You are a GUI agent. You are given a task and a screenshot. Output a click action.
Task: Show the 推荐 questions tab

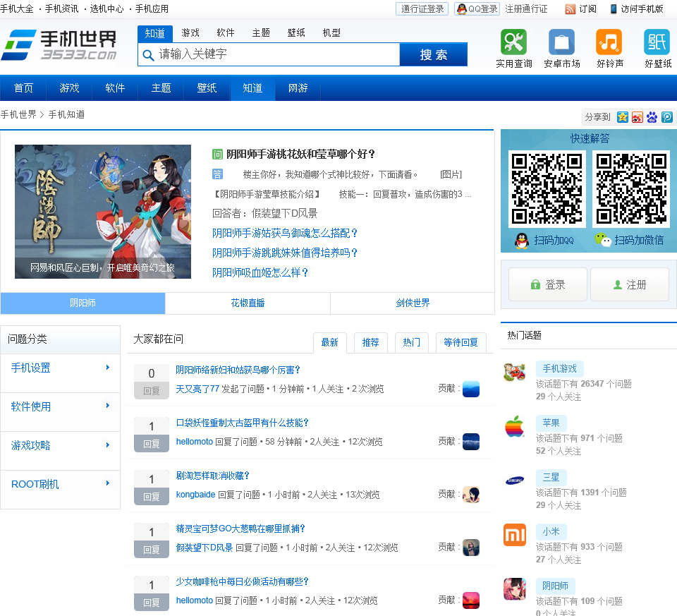[370, 342]
